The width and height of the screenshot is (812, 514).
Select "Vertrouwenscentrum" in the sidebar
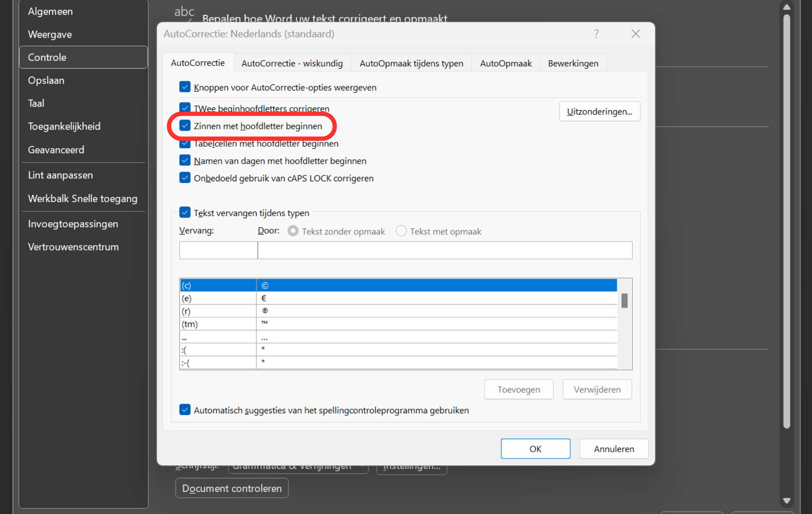click(x=73, y=246)
